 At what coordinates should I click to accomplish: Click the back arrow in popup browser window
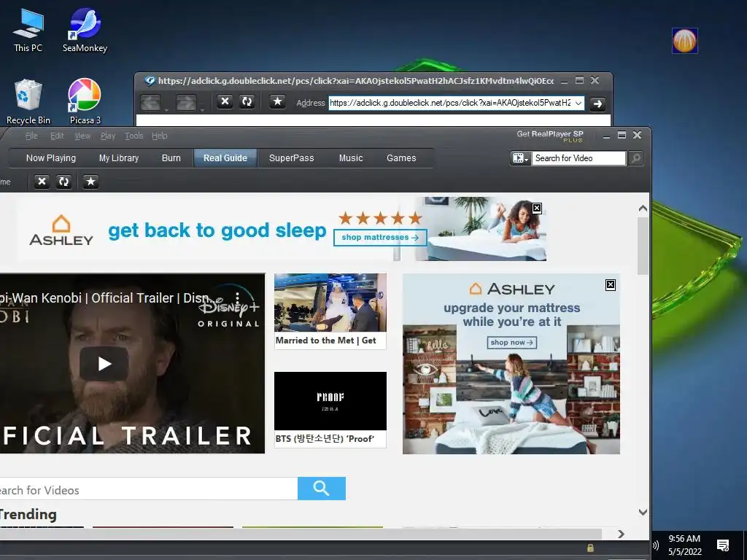point(151,102)
